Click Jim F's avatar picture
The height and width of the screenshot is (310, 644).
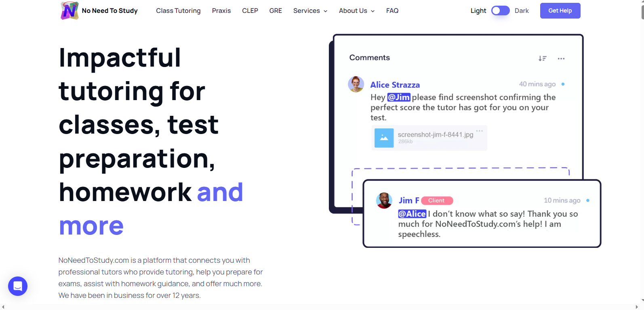(x=384, y=200)
